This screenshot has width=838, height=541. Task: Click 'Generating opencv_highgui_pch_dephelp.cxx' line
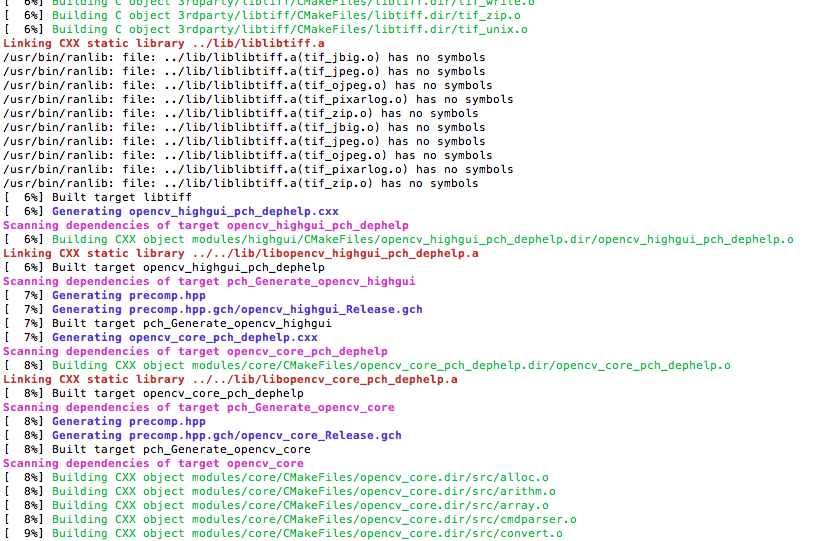171,211
